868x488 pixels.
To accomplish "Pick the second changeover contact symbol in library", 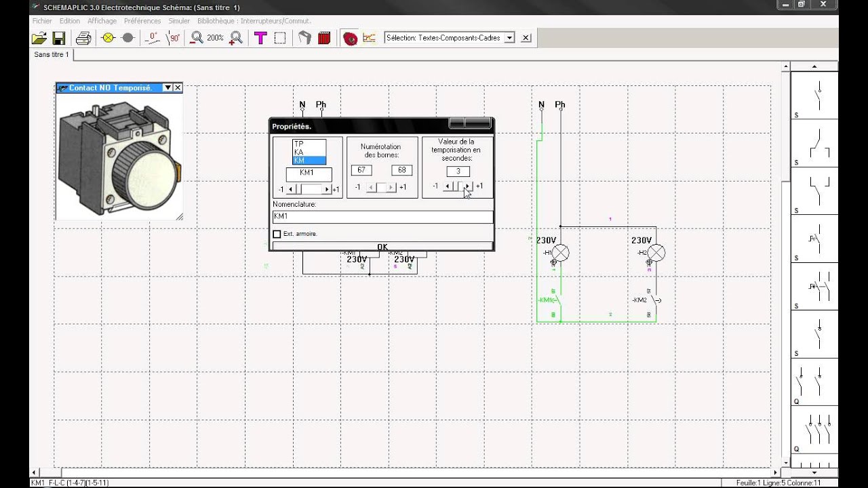I will tap(814, 143).
